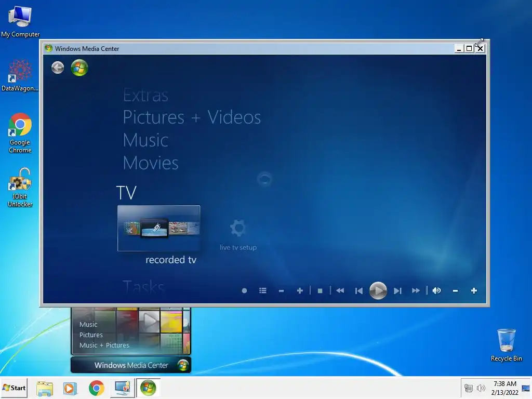Click channel up plus button
Screen dimensions: 532x399
tap(300, 291)
